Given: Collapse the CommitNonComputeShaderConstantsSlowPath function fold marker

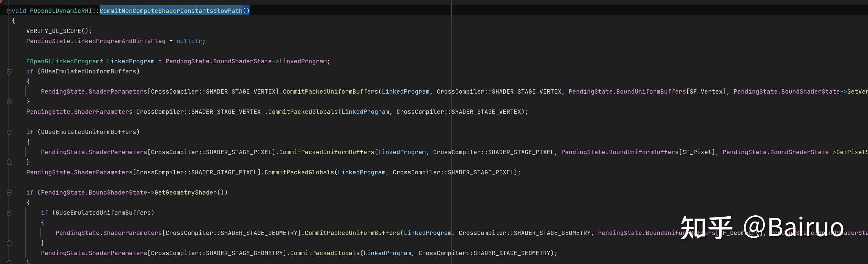Looking at the screenshot, I should (x=9, y=11).
